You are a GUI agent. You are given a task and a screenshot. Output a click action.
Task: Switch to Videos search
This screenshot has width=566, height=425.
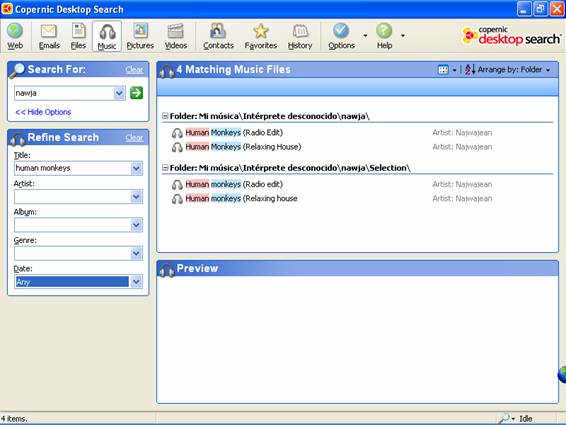tap(176, 36)
